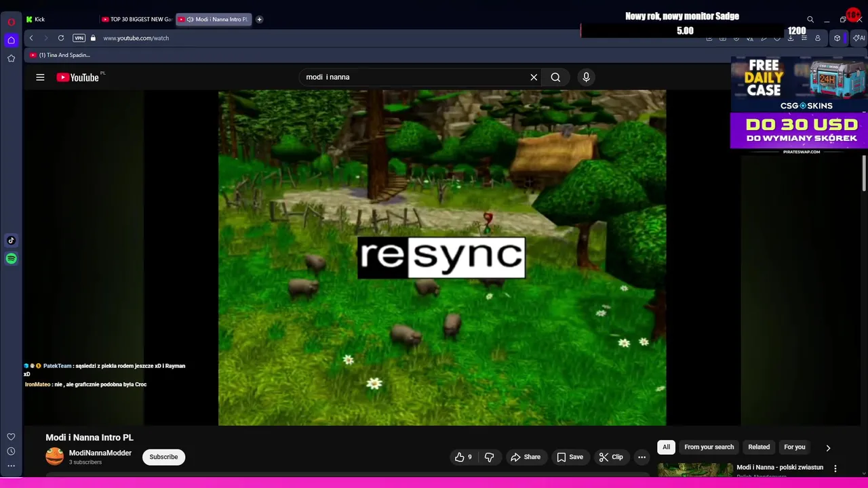Open the video more actions ellipsis
The image size is (868, 488).
tap(642, 457)
